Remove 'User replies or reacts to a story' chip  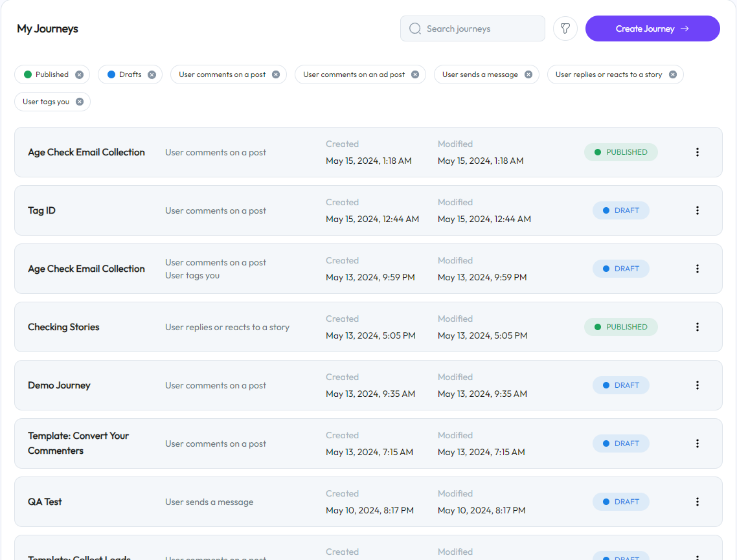(x=673, y=74)
